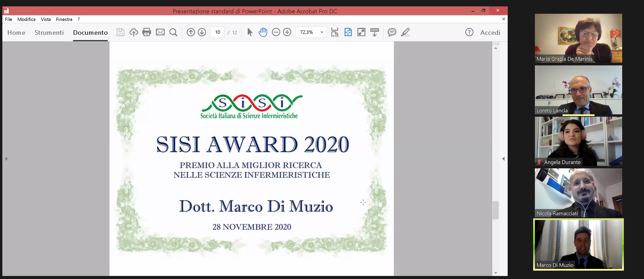The width and height of the screenshot is (644, 279).
Task: Click the Save file icon
Action: pos(121,32)
